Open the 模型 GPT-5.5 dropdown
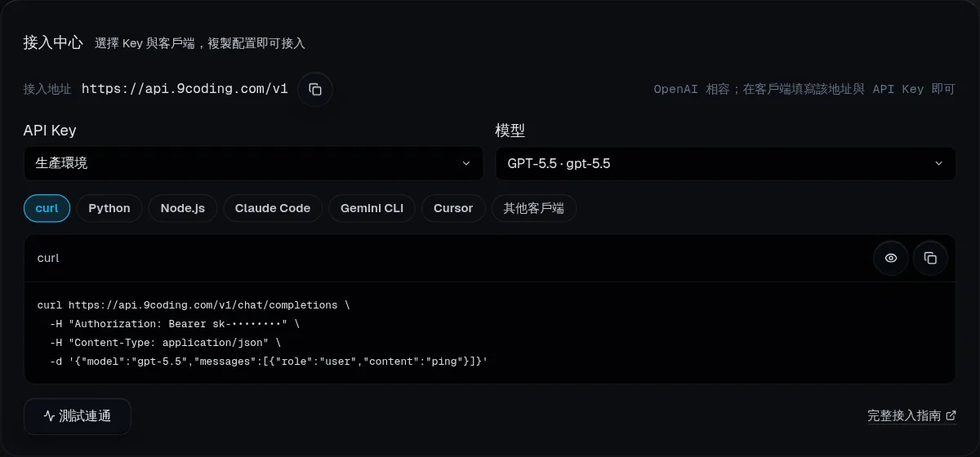Viewport: 980px width, 457px height. (725, 163)
